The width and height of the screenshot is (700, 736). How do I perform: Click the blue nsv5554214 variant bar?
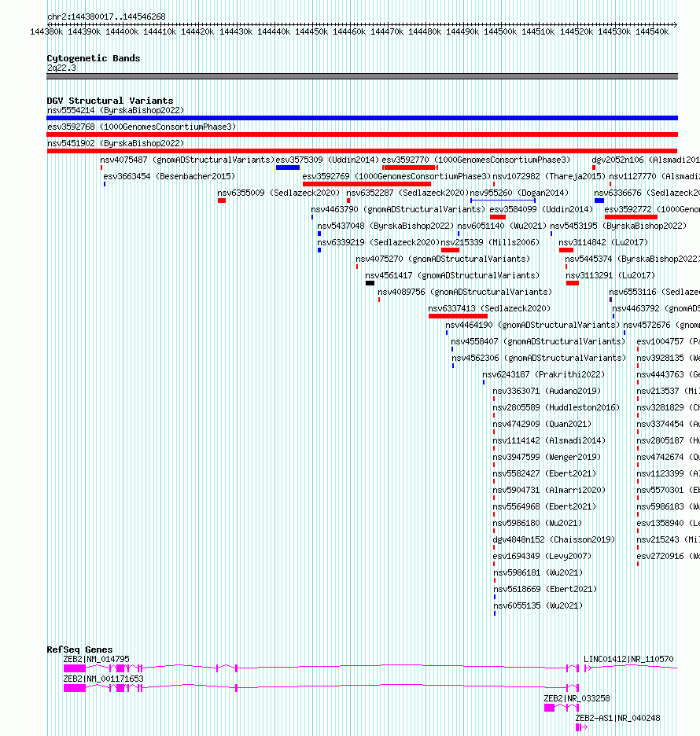click(x=362, y=118)
